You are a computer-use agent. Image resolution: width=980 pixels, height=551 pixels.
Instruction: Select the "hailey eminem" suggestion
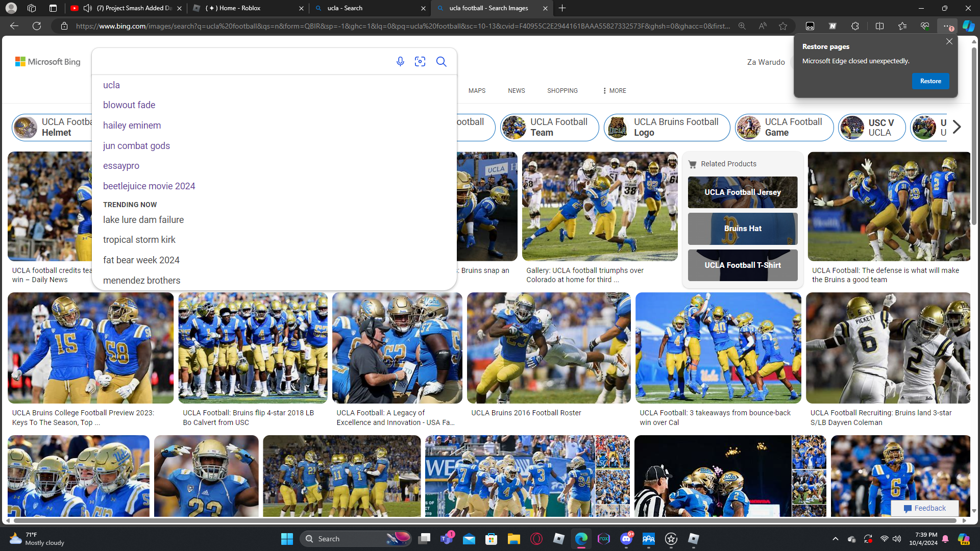[x=274, y=126]
